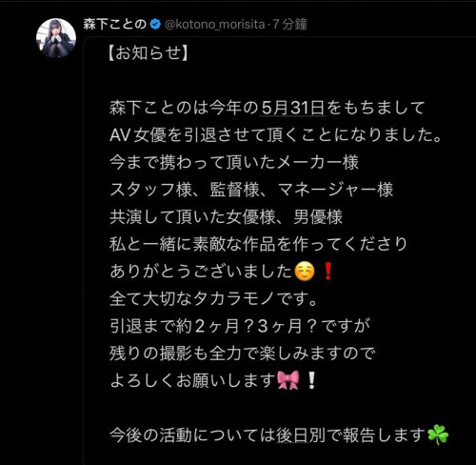Click the white exclamation mark emoji

[311, 380]
